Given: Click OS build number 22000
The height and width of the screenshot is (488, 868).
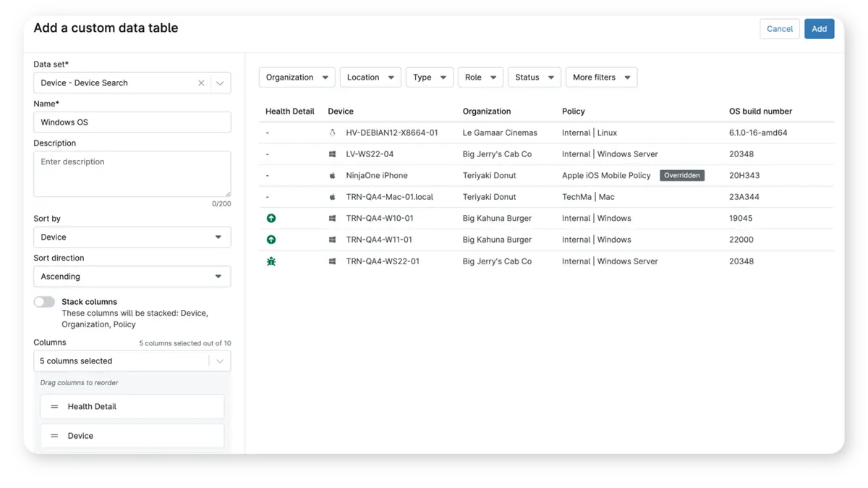Looking at the screenshot, I should [741, 240].
